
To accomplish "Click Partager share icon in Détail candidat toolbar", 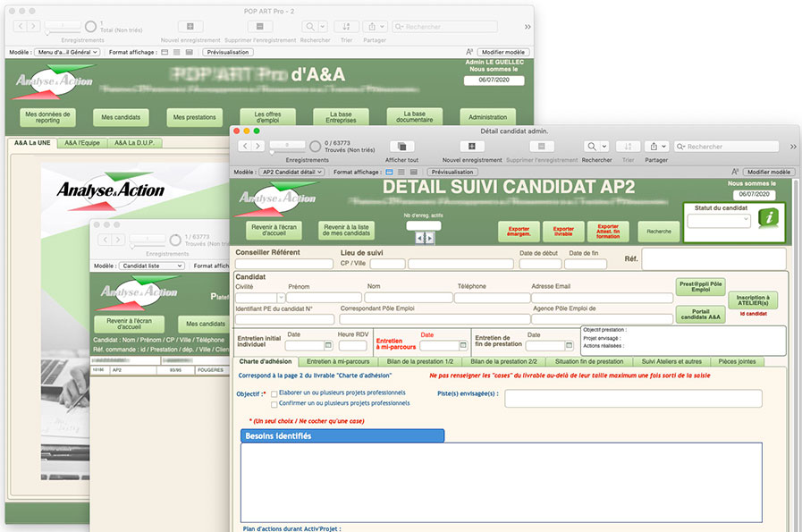I will point(654,147).
